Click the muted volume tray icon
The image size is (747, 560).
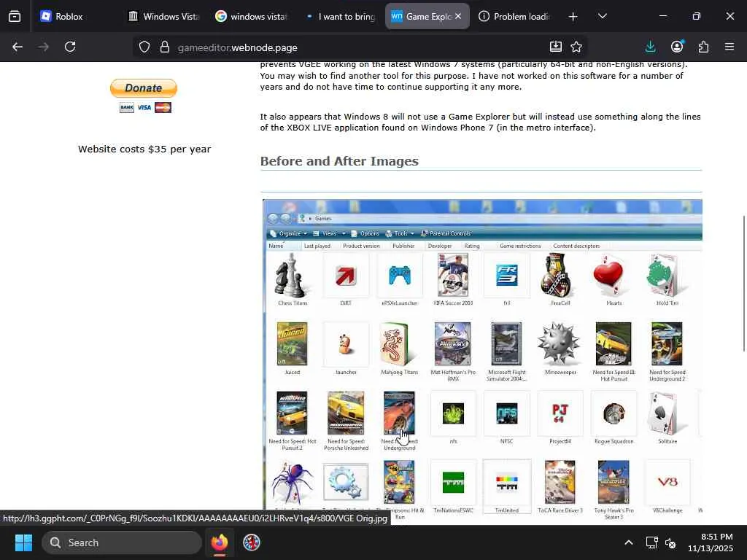point(670,542)
